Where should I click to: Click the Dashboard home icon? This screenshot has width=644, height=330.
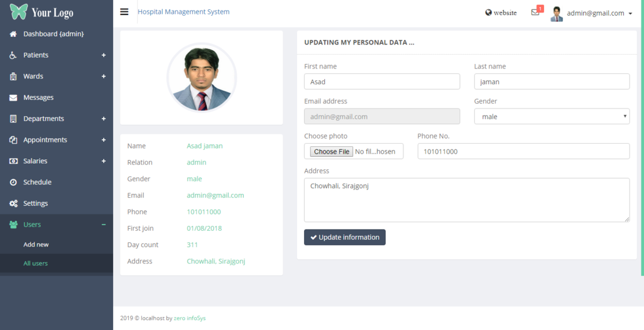click(13, 34)
